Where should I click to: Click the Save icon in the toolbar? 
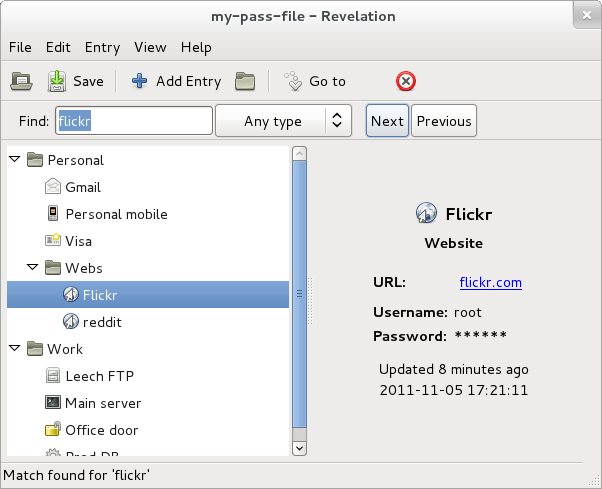point(56,81)
